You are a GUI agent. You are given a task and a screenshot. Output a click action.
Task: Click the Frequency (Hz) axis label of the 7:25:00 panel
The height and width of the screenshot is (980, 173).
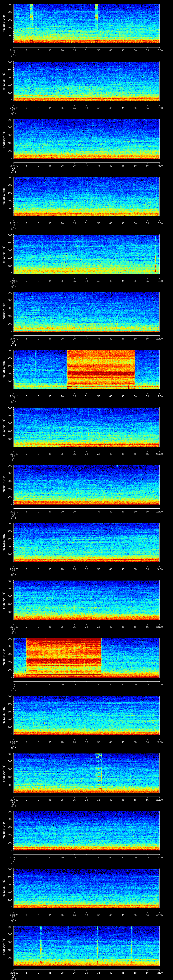pyautogui.click(x=4, y=658)
